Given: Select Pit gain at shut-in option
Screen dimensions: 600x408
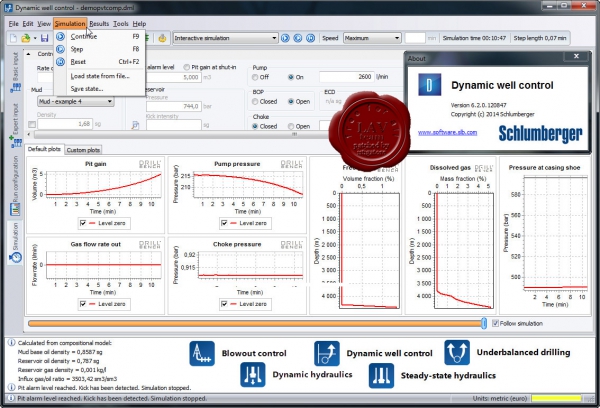Looking at the screenshot, I should pos(186,67).
